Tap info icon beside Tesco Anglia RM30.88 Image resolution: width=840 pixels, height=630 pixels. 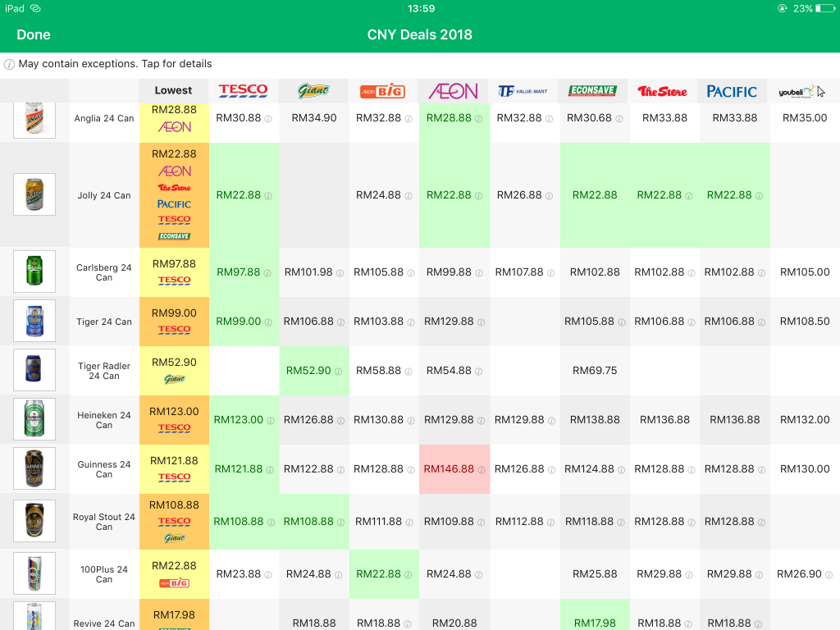[x=268, y=119]
